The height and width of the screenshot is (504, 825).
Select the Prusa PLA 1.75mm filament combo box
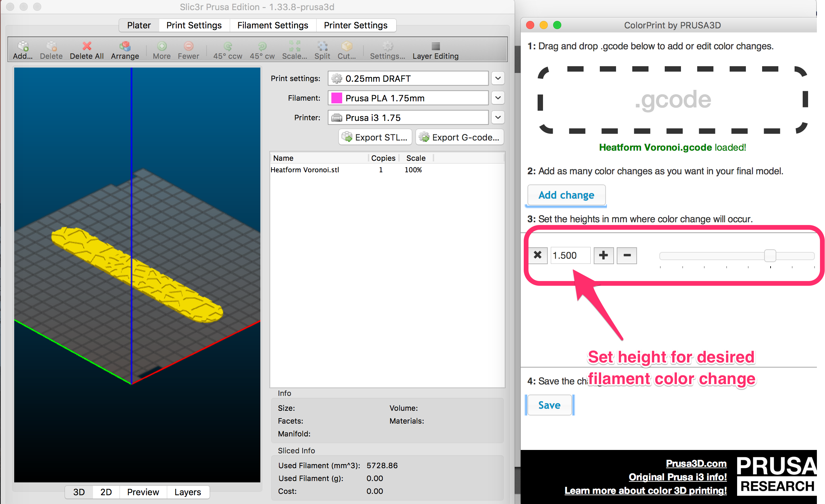(x=408, y=98)
